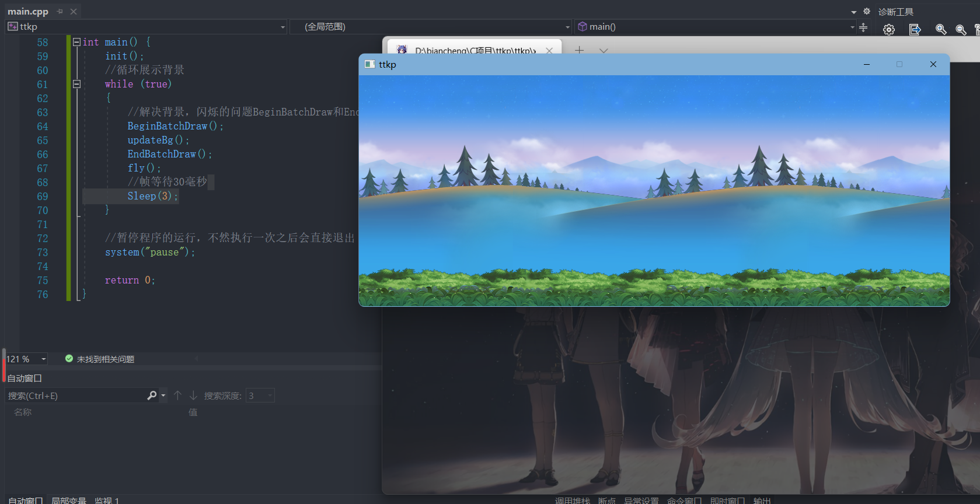The height and width of the screenshot is (504, 980).
Task: Minimize the ttkp game window
Action: [x=867, y=64]
